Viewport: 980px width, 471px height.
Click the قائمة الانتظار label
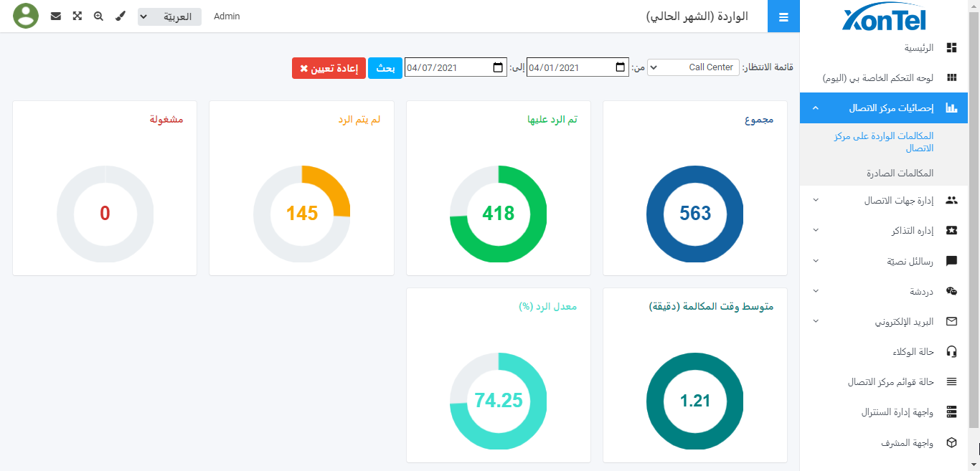tap(768, 67)
